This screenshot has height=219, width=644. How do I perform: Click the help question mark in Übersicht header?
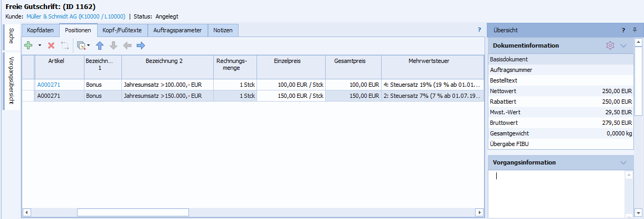click(623, 30)
